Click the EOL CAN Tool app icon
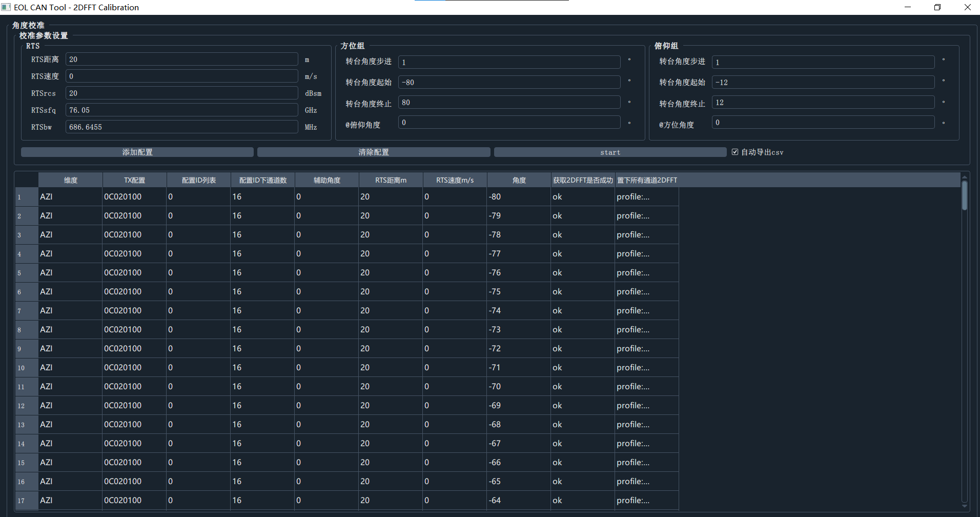 click(x=6, y=7)
